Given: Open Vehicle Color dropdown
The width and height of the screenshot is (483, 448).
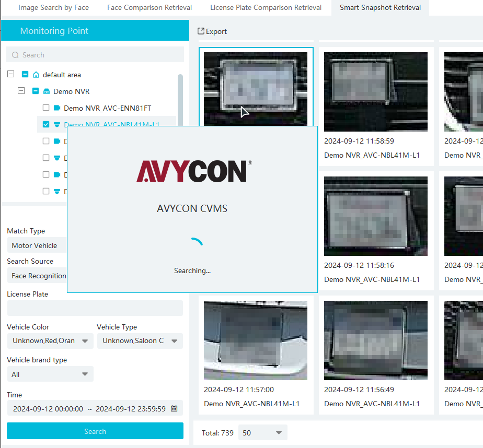Looking at the screenshot, I should point(50,341).
